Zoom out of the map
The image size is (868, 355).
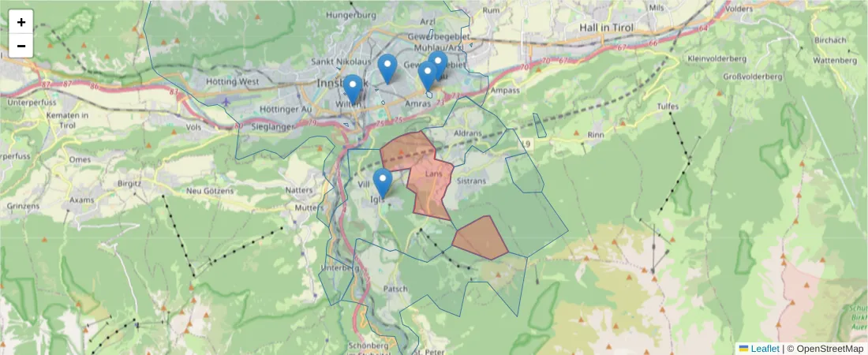click(21, 46)
